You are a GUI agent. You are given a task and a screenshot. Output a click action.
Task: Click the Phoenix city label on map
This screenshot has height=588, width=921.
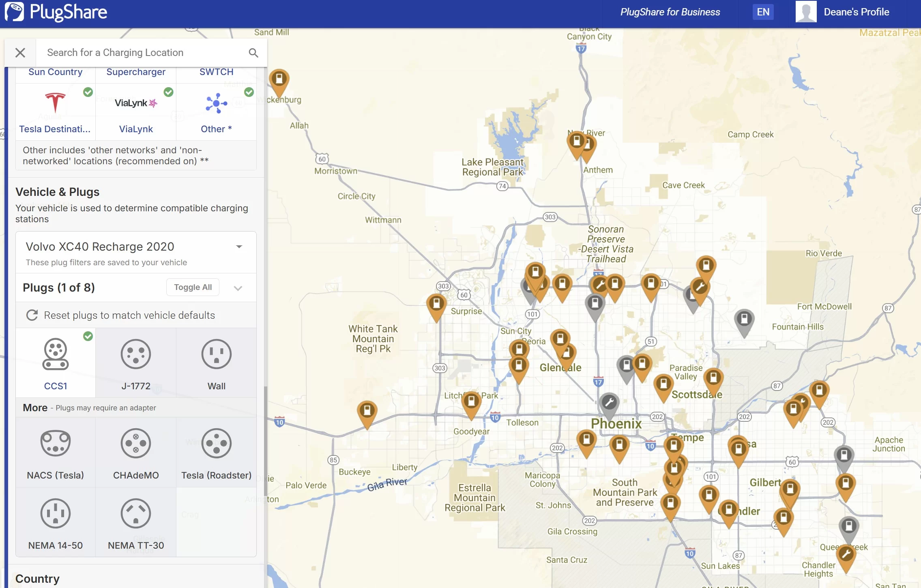tap(616, 423)
